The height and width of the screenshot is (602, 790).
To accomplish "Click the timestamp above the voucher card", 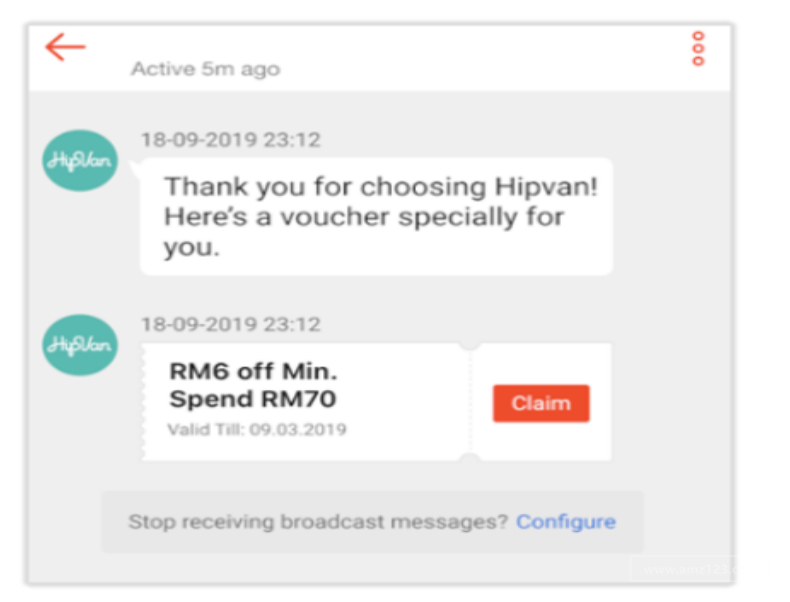I will pyautogui.click(x=230, y=325).
